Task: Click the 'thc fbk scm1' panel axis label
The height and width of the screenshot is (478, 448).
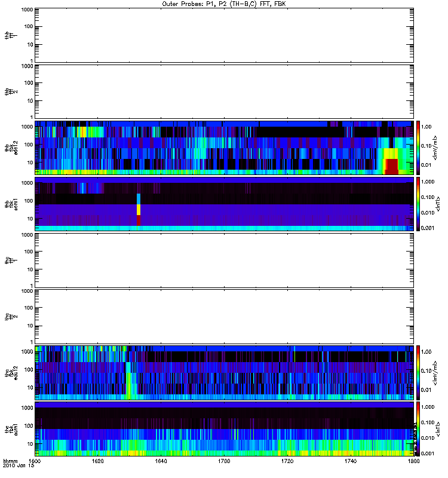Action: pos(11,429)
